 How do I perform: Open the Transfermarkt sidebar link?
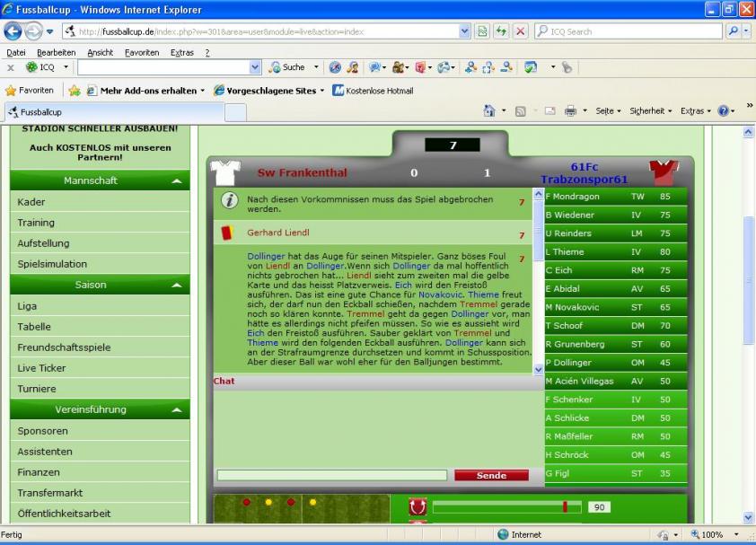click(x=50, y=493)
